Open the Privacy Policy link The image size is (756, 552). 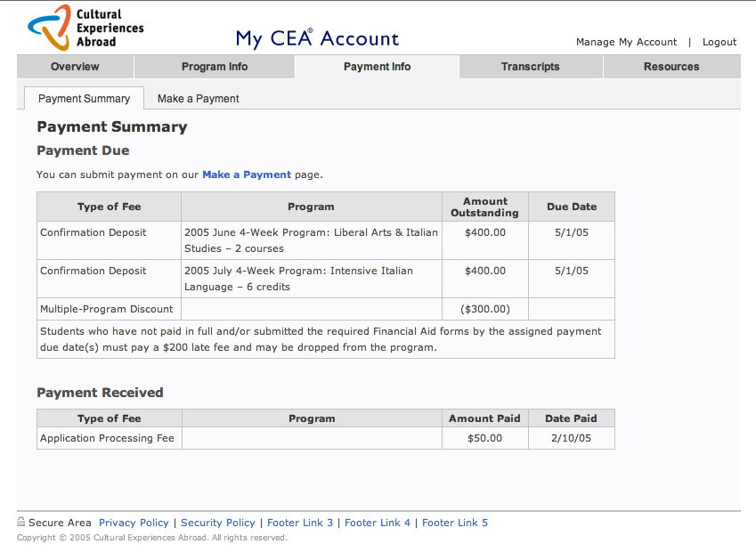click(134, 523)
